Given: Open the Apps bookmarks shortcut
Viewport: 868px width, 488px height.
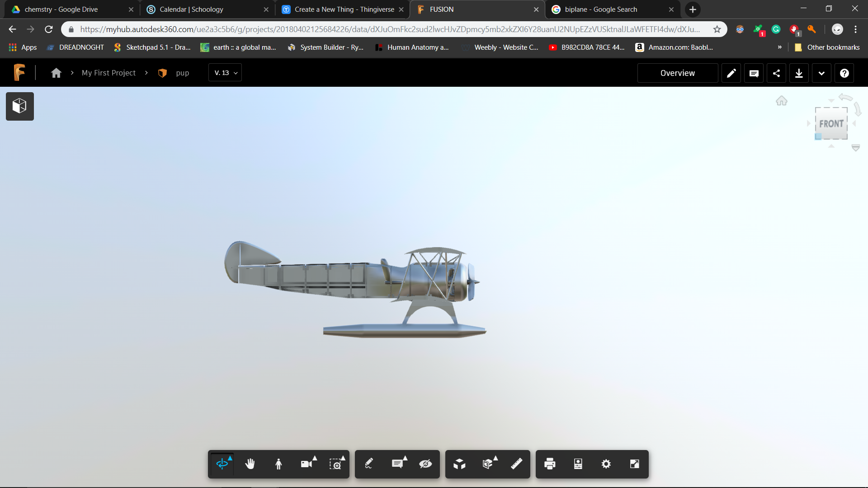Looking at the screenshot, I should (23, 47).
